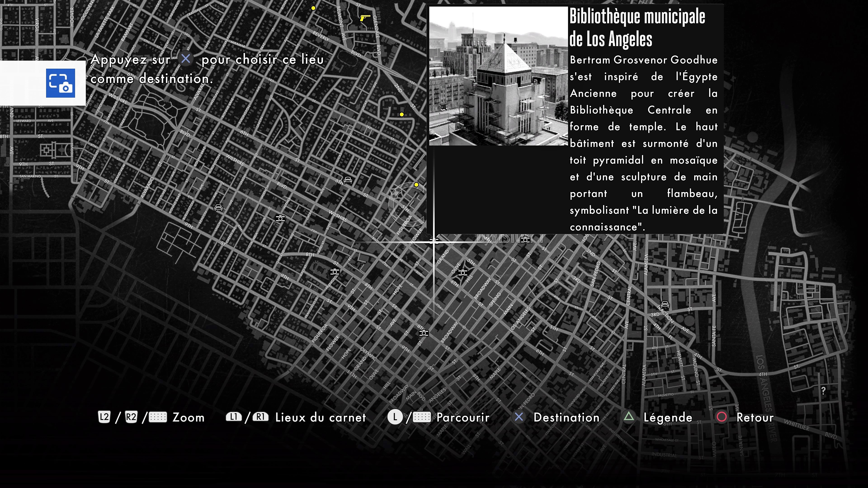The width and height of the screenshot is (868, 488).
Task: Click the LOS ANGELES RIVER label
Action: click(767, 399)
